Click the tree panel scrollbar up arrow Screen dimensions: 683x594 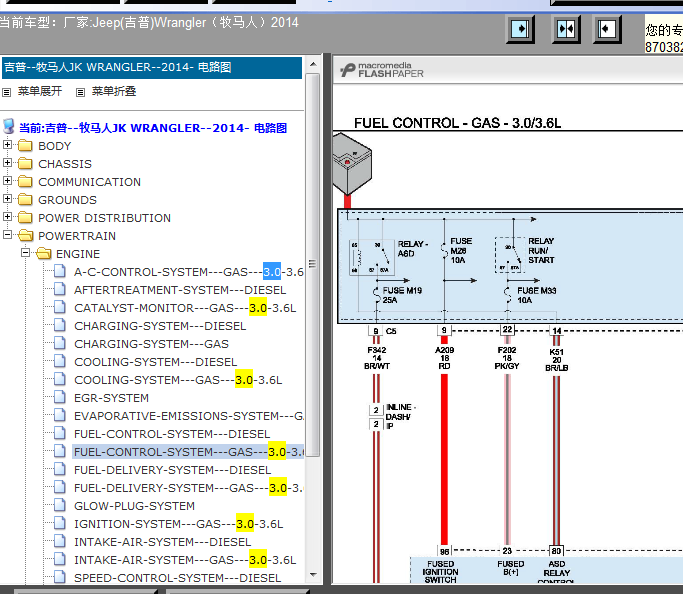[x=313, y=64]
